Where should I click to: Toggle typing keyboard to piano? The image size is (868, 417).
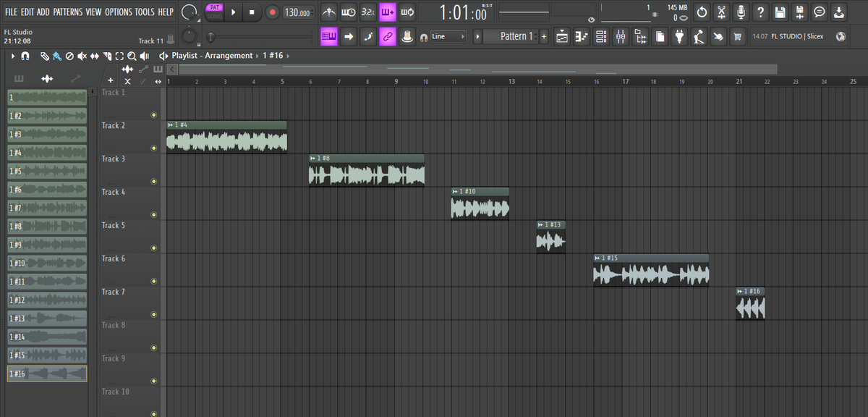(x=329, y=36)
